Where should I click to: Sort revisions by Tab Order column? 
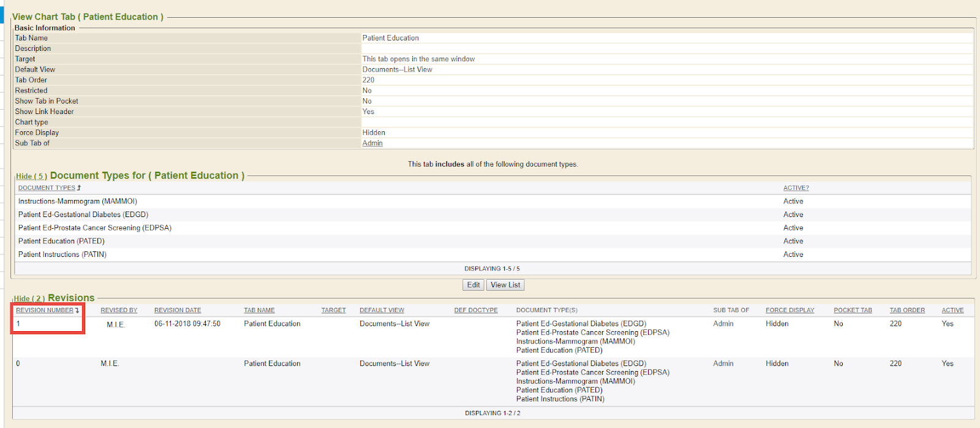907,310
